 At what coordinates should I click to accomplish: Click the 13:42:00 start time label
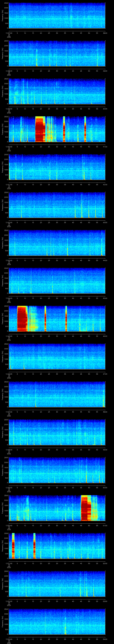click(x=9, y=223)
